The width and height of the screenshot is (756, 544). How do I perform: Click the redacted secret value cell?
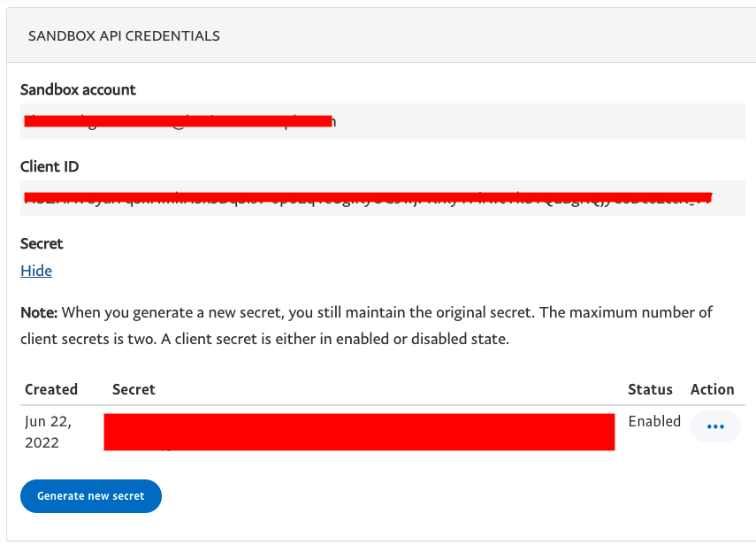[359, 433]
